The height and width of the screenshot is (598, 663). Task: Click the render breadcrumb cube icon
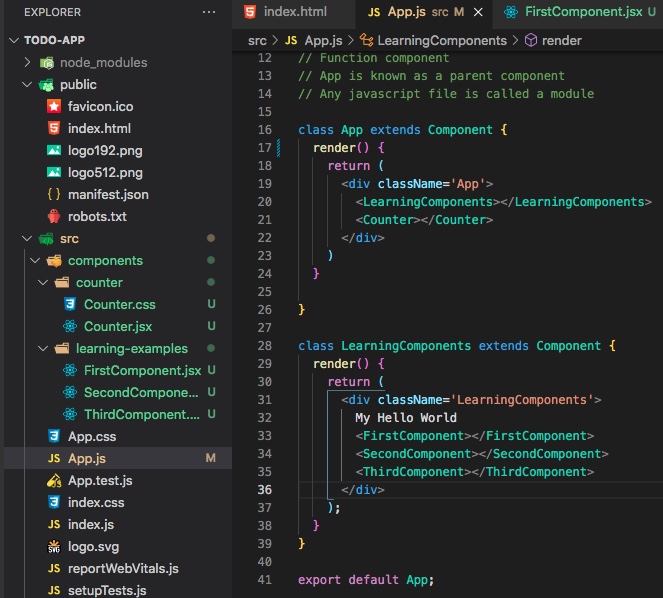[531, 40]
